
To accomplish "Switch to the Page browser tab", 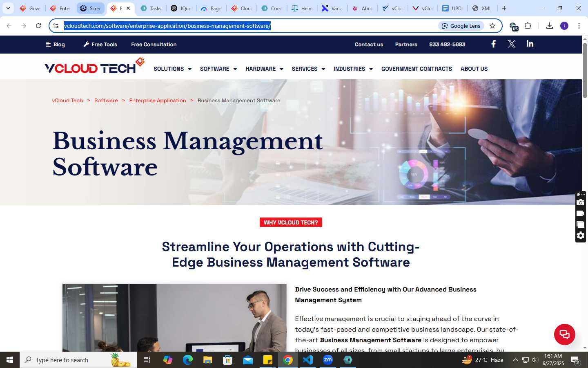I will pos(211,8).
